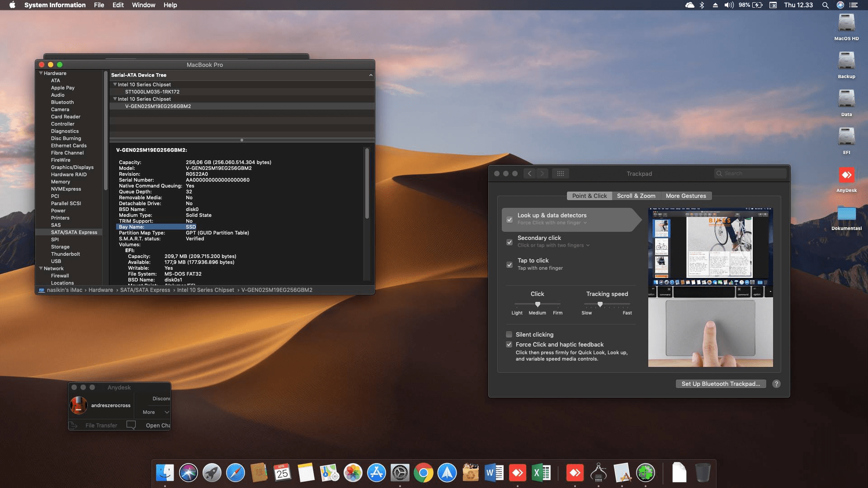
Task: Open Finder from the dock
Action: click(x=165, y=473)
